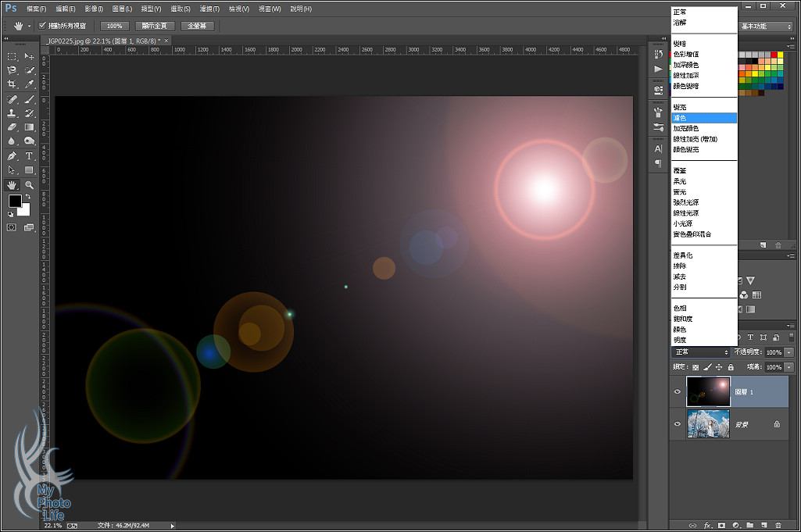Click the 全螢幕 button
801x532 pixels.
(x=197, y=26)
